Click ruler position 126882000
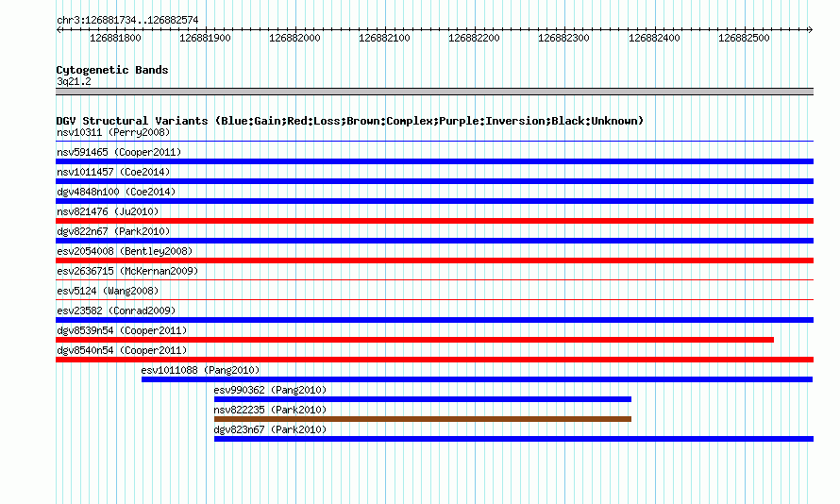This screenshot has width=840, height=504. [294, 38]
